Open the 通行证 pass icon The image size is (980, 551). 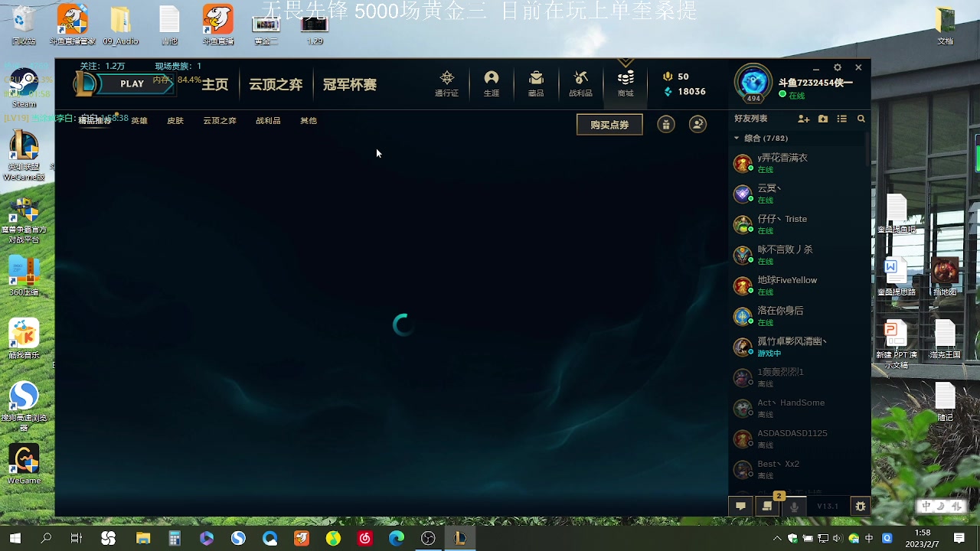(447, 83)
